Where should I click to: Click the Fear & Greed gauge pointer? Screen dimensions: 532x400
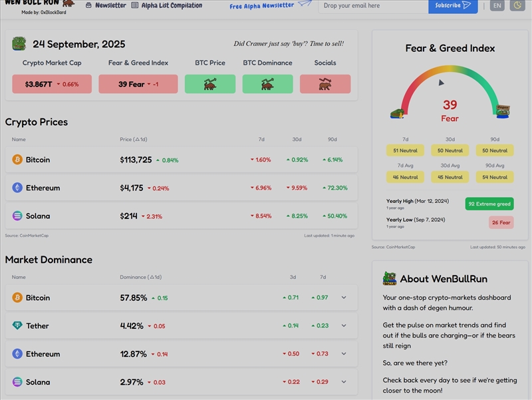pos(441,83)
